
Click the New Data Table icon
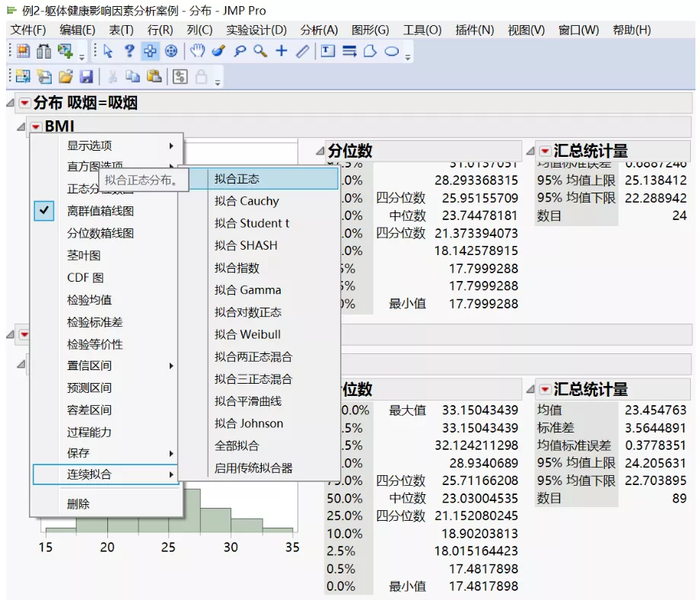click(x=24, y=76)
